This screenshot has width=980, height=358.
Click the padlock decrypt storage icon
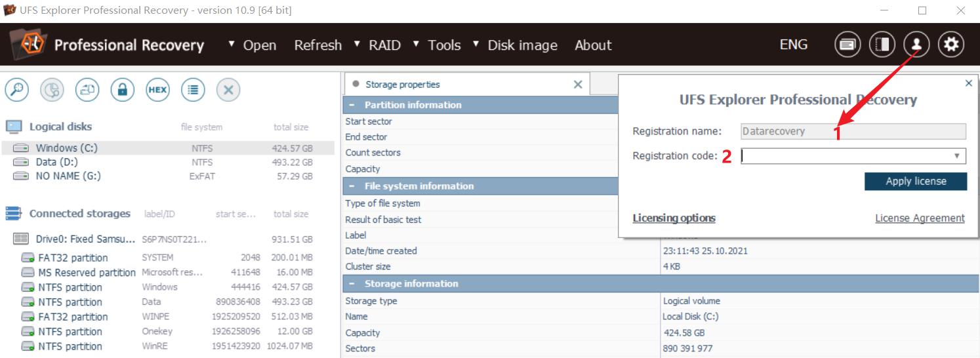tap(122, 90)
